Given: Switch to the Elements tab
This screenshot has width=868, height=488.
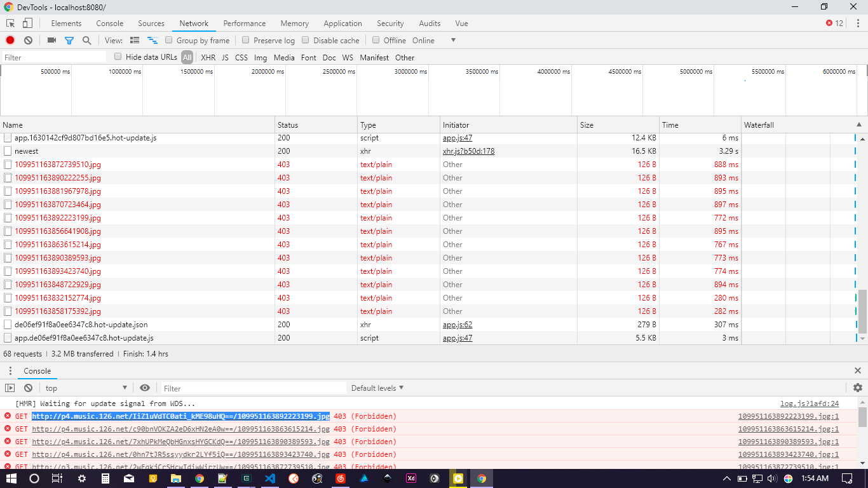Looking at the screenshot, I should click(66, 23).
